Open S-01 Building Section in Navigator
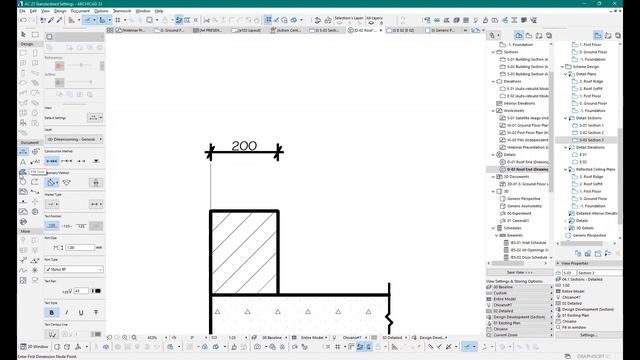Screen dimensions: 640x360 [x=524, y=59]
